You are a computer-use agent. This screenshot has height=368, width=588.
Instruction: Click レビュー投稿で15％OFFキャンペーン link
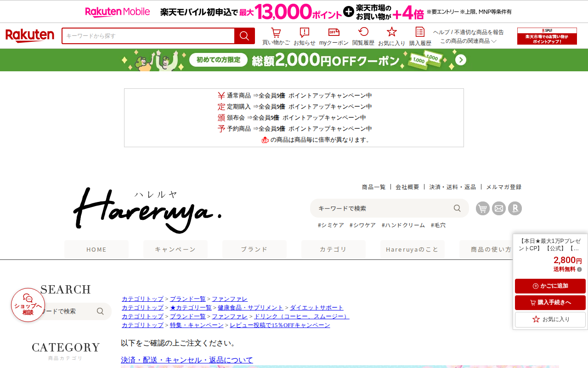click(x=280, y=325)
